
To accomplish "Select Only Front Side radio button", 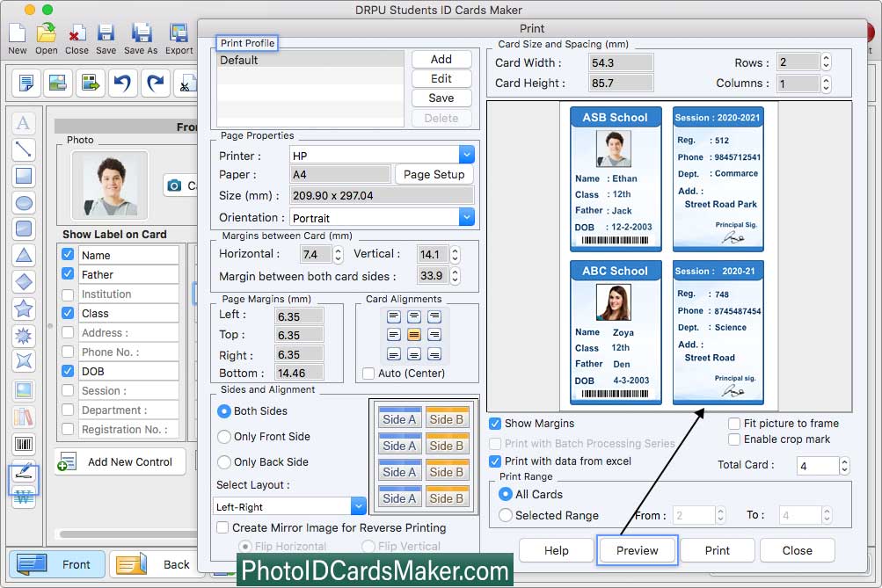I will click(224, 436).
